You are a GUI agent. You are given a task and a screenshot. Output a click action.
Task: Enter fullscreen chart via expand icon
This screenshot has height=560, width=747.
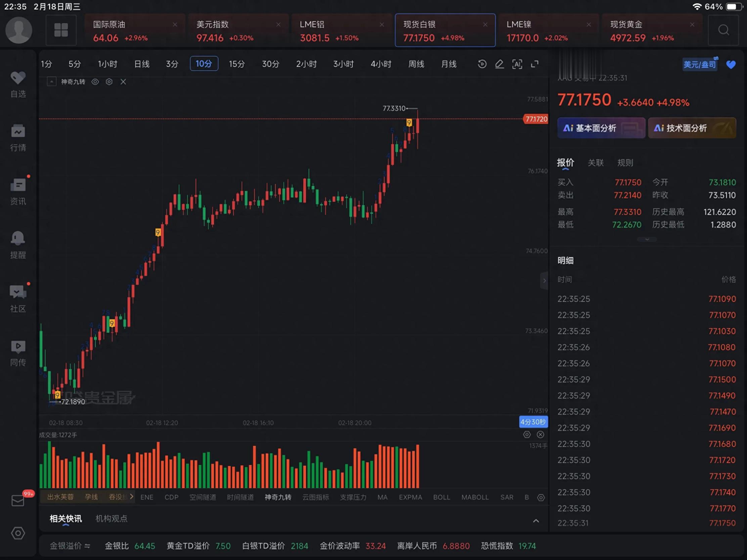click(535, 64)
